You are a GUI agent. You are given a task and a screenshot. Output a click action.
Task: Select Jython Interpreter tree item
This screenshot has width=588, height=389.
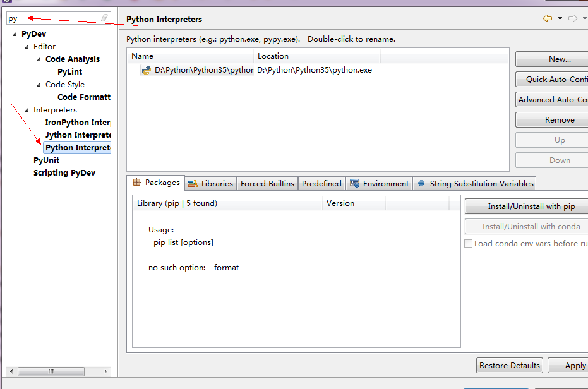[x=78, y=135]
